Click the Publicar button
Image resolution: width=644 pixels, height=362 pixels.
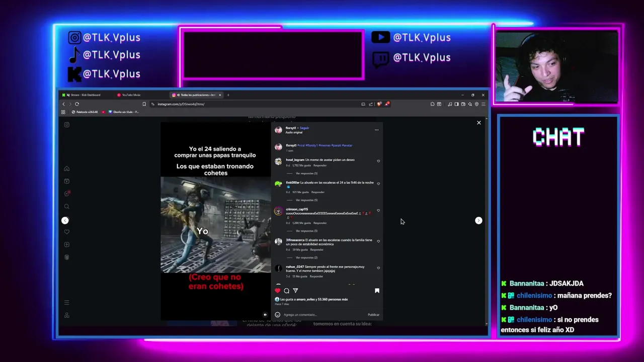click(x=373, y=315)
